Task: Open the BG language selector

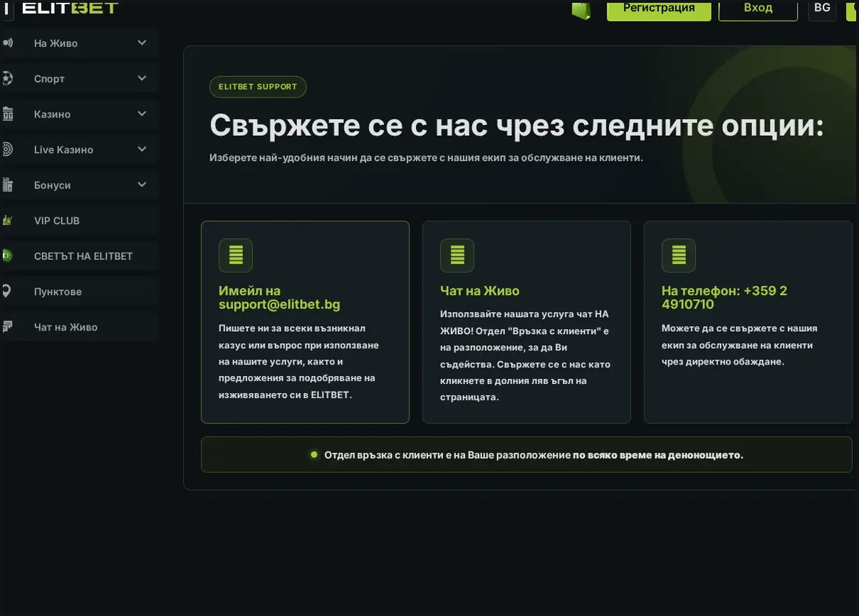Action: pyautogui.click(x=822, y=9)
